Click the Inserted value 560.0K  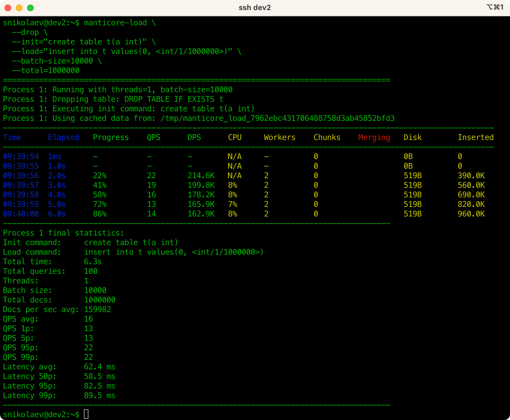[471, 185]
